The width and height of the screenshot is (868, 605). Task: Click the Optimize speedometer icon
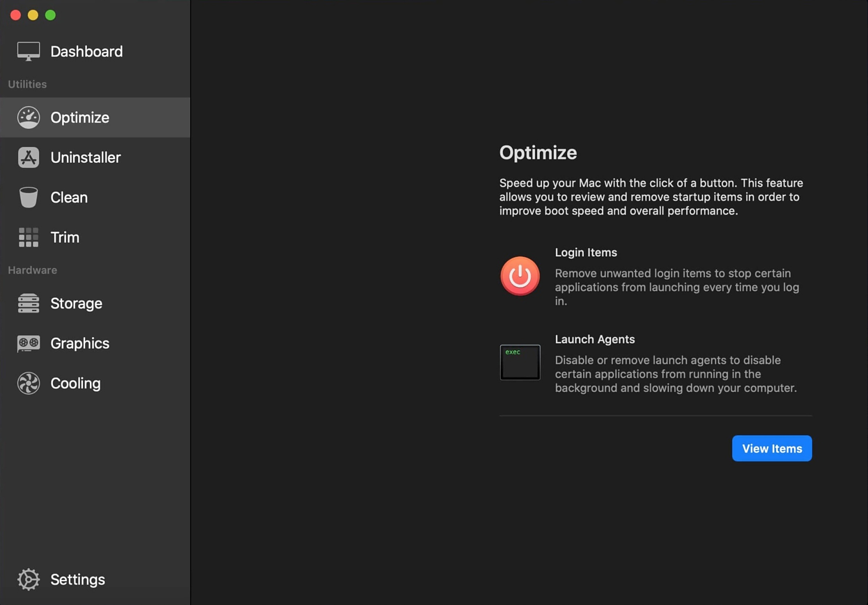click(x=29, y=118)
